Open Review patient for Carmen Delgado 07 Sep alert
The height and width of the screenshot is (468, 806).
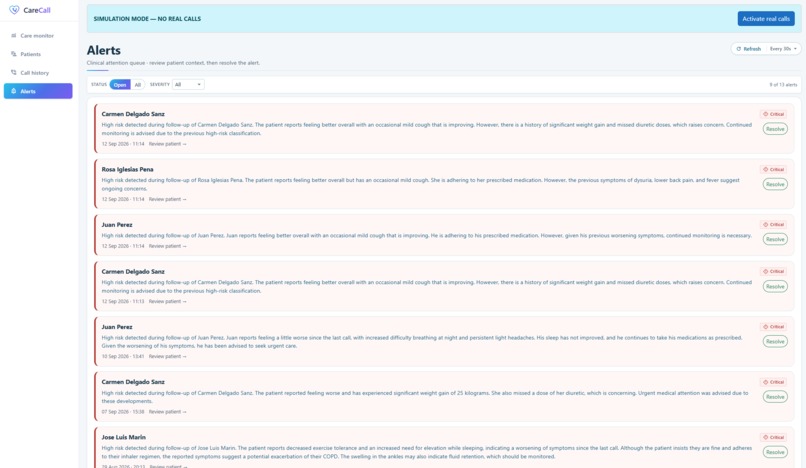point(168,412)
